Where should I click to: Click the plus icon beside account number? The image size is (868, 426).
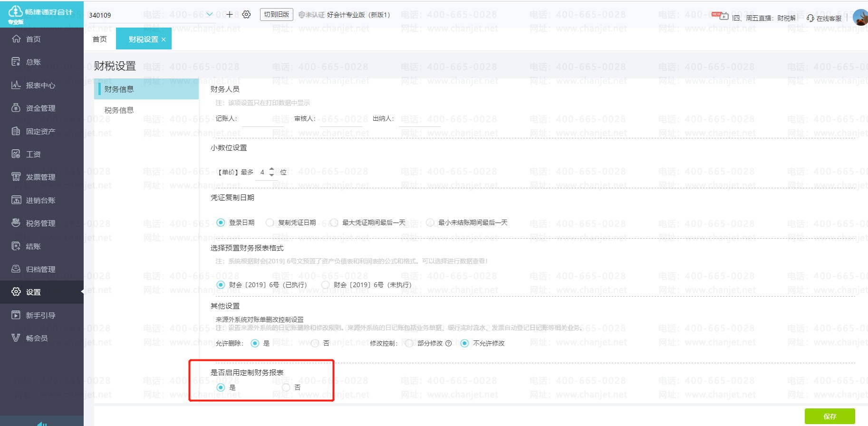[230, 15]
